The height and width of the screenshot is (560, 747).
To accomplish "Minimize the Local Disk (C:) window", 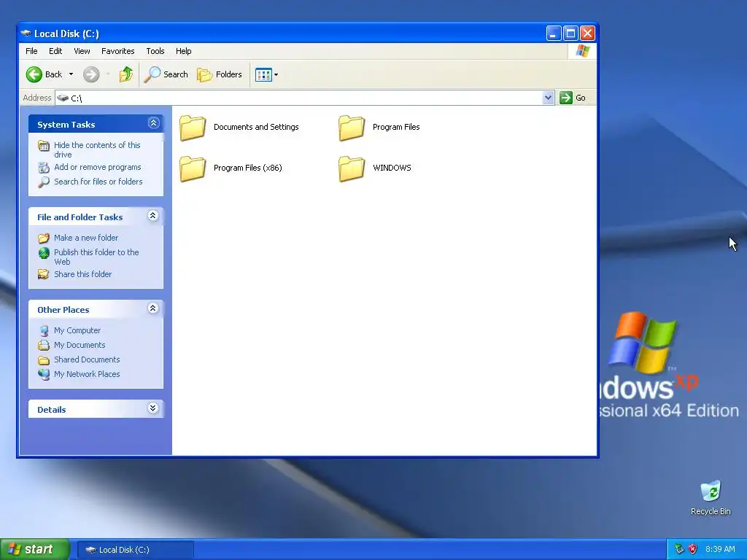I will tap(554, 34).
